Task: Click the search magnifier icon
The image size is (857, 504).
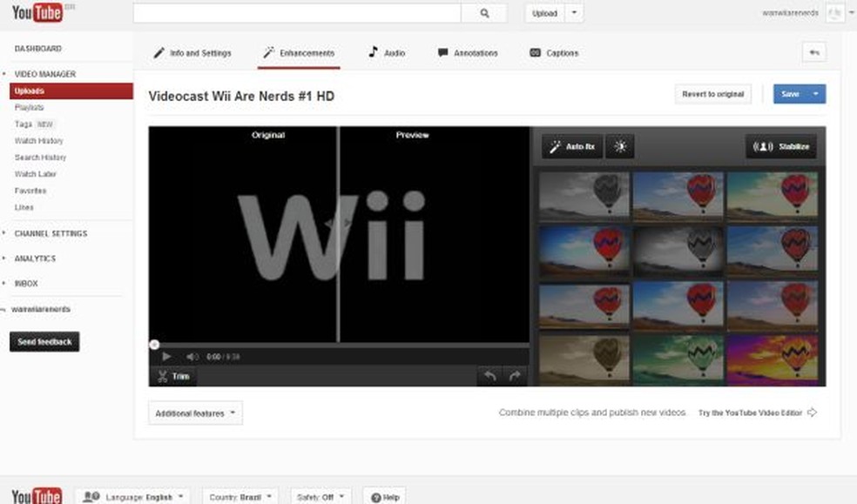Action: point(483,13)
